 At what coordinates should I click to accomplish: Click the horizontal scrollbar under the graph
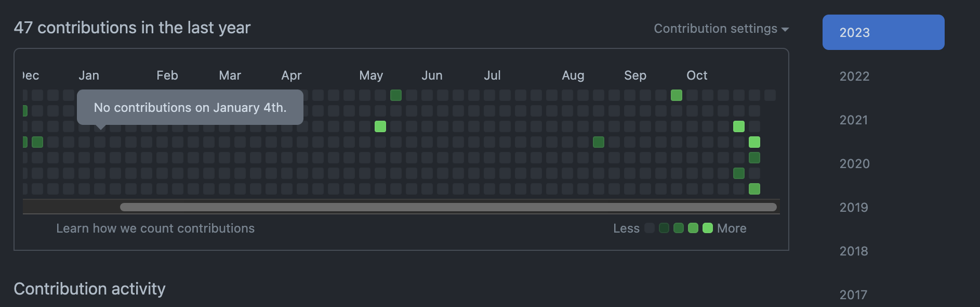[x=448, y=207]
